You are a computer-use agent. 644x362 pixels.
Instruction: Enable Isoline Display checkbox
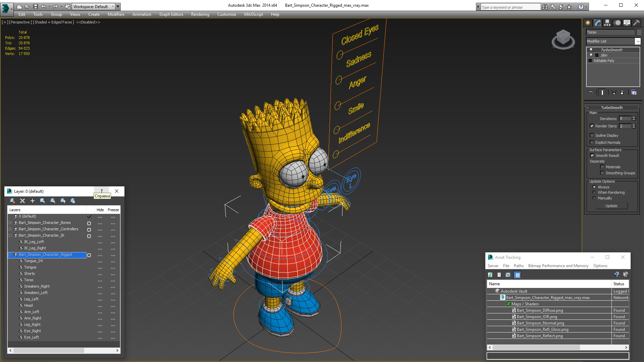592,135
